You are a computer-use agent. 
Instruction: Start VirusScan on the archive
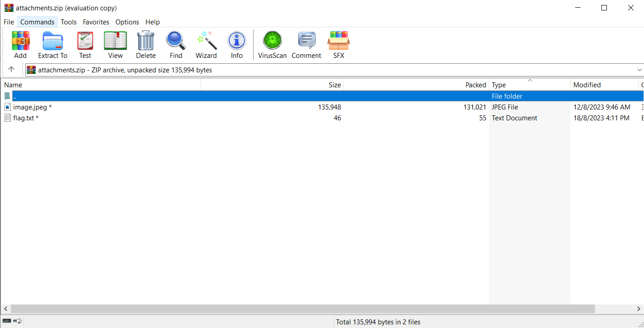click(272, 41)
